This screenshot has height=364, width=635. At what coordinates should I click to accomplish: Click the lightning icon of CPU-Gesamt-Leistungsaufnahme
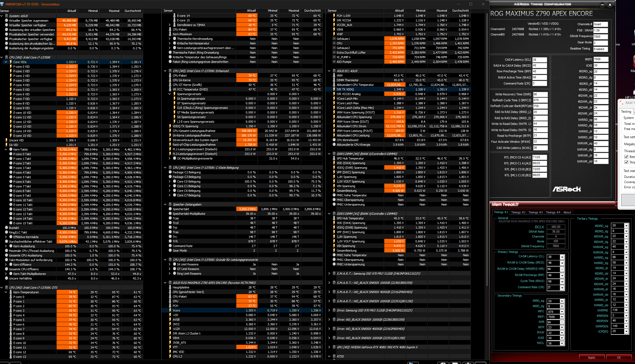pyautogui.click(x=170, y=131)
